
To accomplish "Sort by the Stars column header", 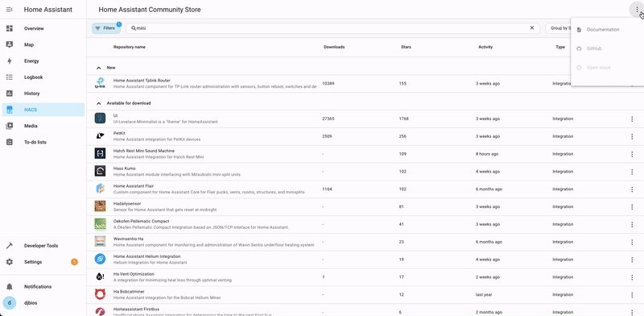I will pyautogui.click(x=406, y=47).
